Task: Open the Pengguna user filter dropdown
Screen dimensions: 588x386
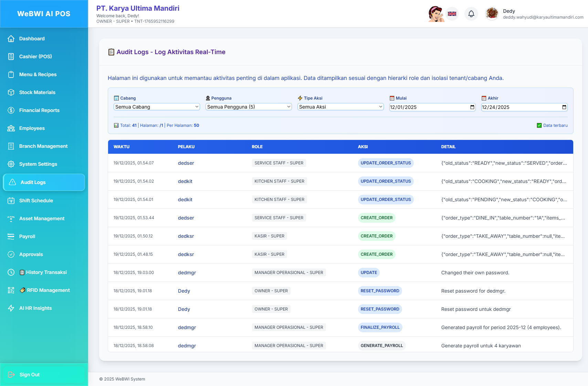Action: pyautogui.click(x=249, y=107)
